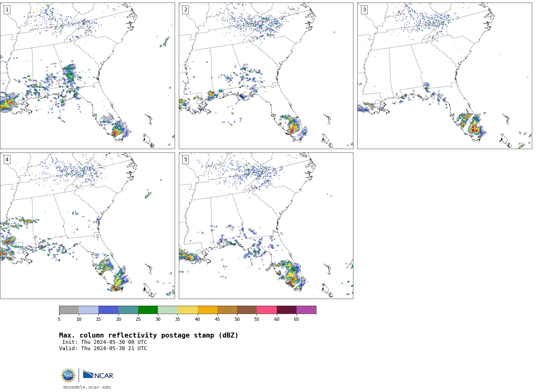The height and width of the screenshot is (392, 536).
Task: Click the ensemble.ucar.edu text
Action: 87,387
